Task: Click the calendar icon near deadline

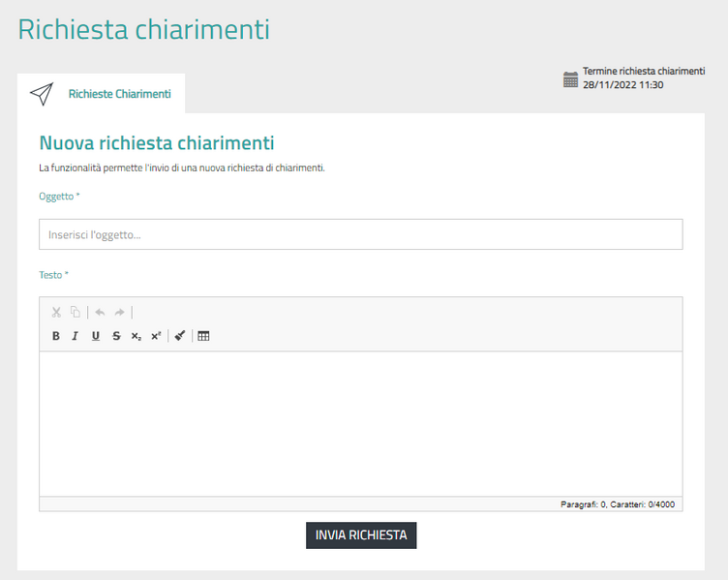Action: click(571, 79)
